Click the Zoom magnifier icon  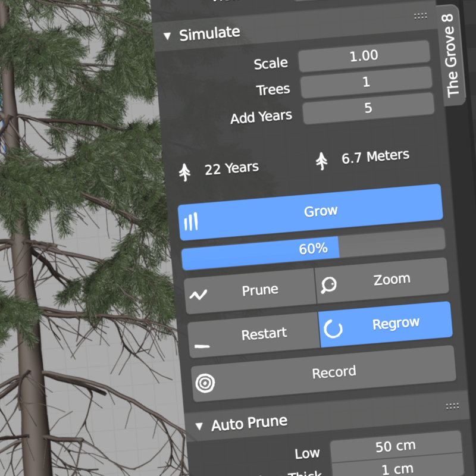(x=328, y=285)
